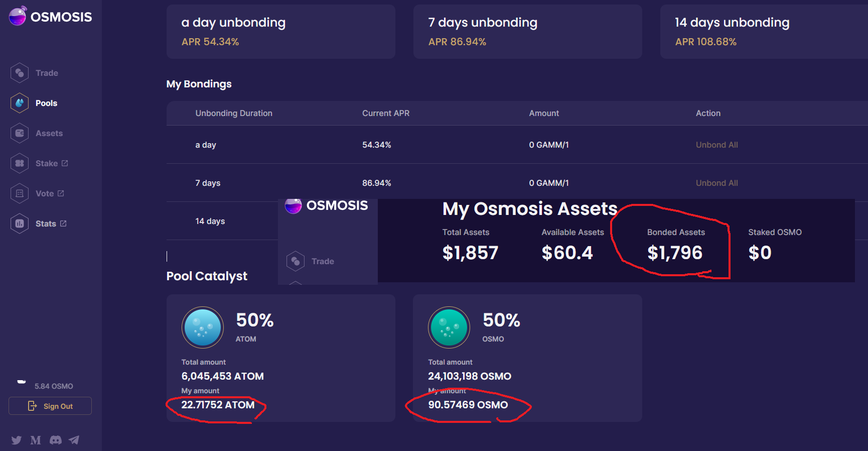Viewport: 868px width, 451px height.
Task: Click the Unbonding Duration column header
Action: [234, 113]
